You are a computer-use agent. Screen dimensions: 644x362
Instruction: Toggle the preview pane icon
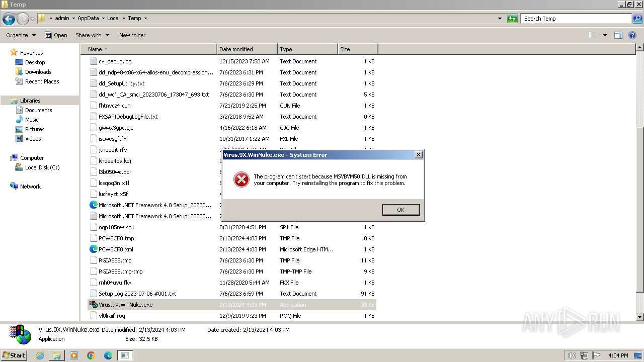pos(618,35)
